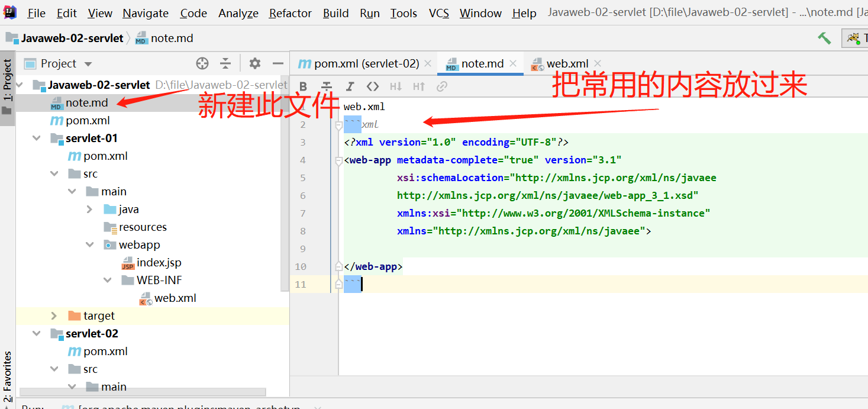Toggle code formatting in markdown toolbar
The image size is (868, 409).
[x=372, y=86]
